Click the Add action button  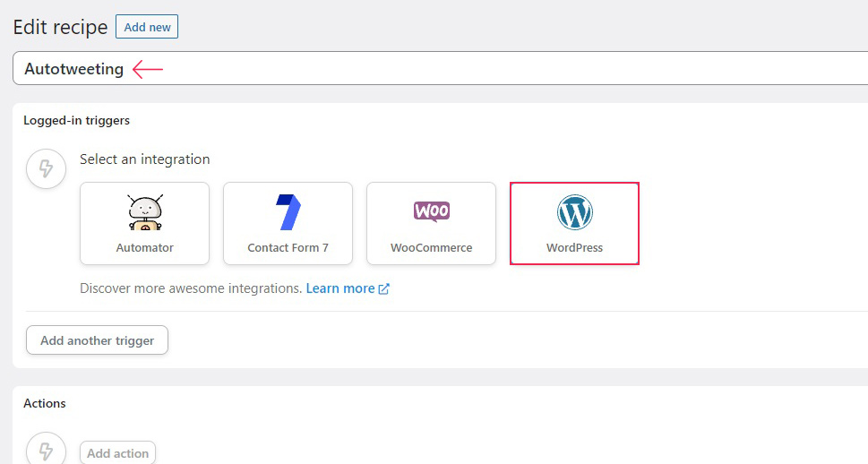click(x=118, y=453)
